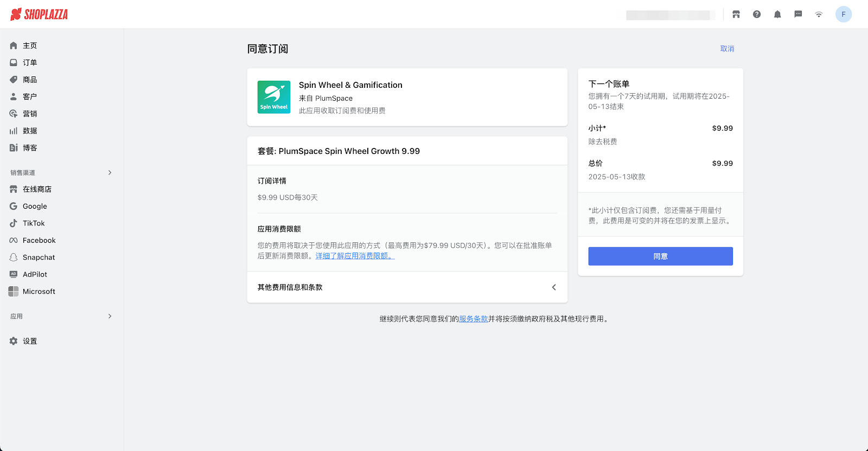The height and width of the screenshot is (451, 868).
Task: Click the 在线商店 store icon
Action: pos(14,189)
